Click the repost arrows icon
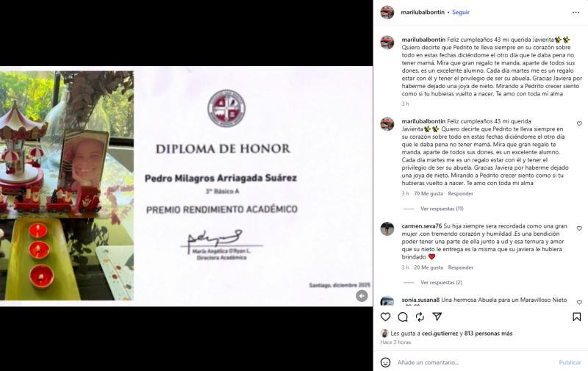588x371 pixels. [420, 317]
